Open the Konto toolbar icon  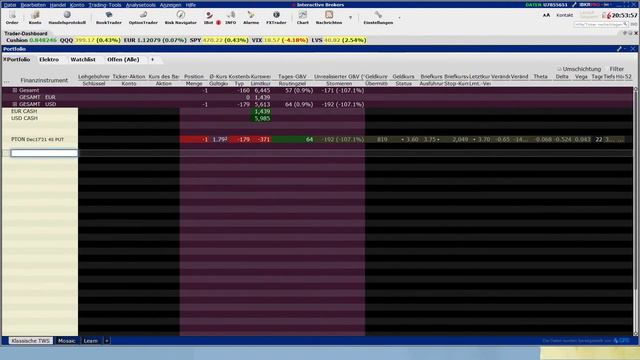tap(35, 18)
